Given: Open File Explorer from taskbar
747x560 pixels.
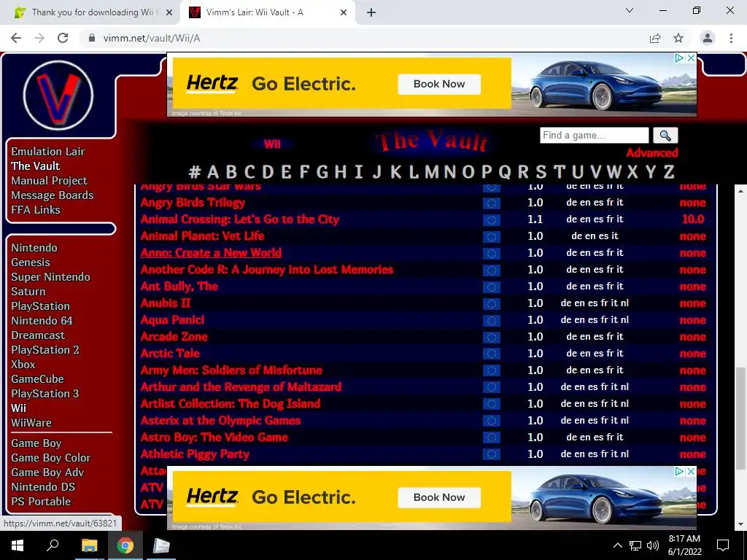Looking at the screenshot, I should [89, 545].
